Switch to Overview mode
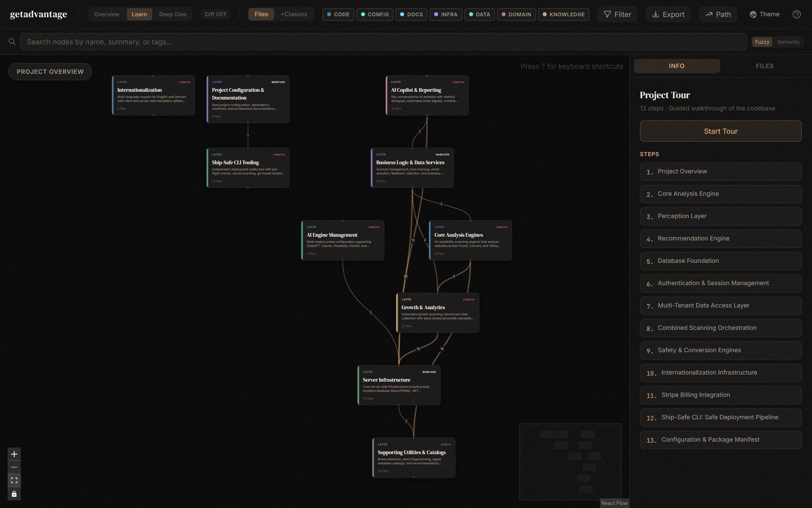812x508 pixels. click(107, 14)
